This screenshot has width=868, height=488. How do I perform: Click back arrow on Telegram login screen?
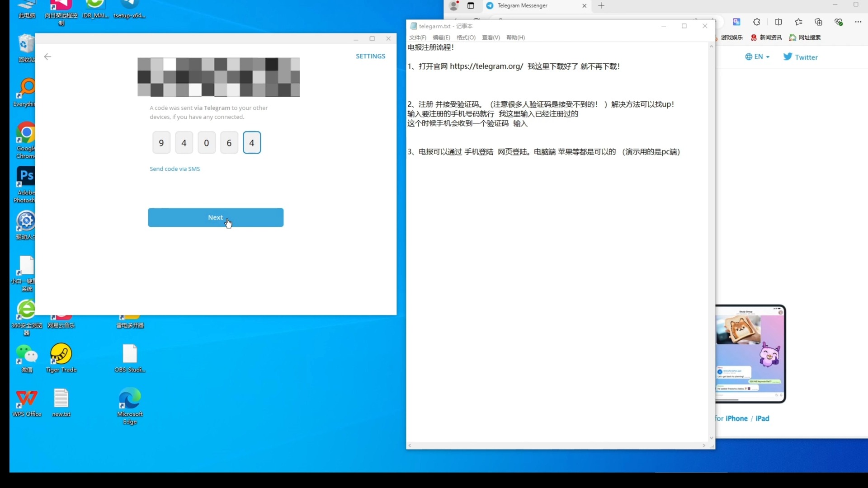point(47,56)
